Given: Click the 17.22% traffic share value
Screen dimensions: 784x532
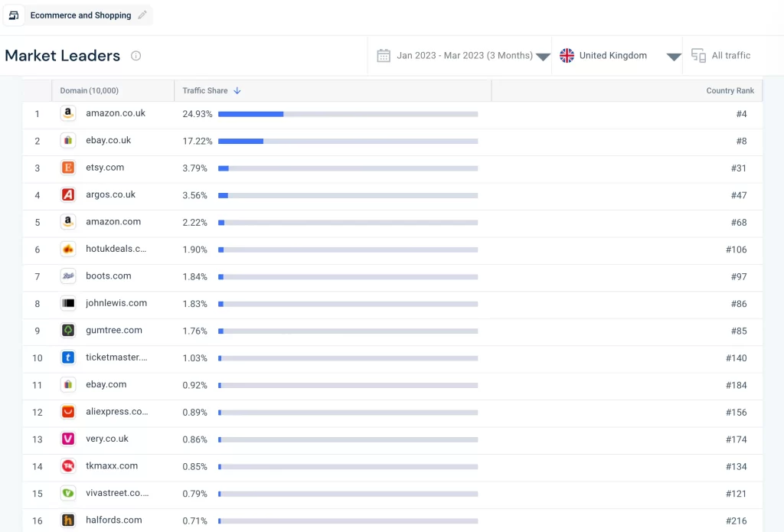Looking at the screenshot, I should 198,141.
